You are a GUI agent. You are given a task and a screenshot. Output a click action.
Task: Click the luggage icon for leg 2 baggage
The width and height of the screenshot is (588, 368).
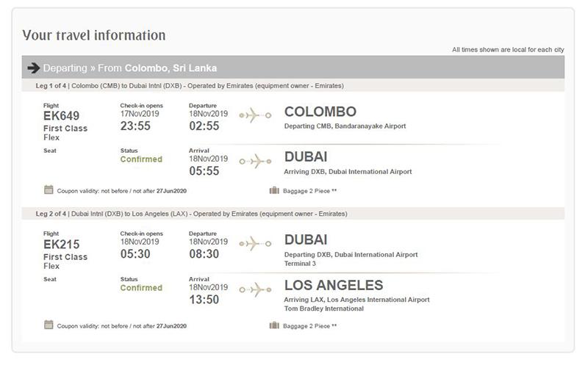click(274, 325)
